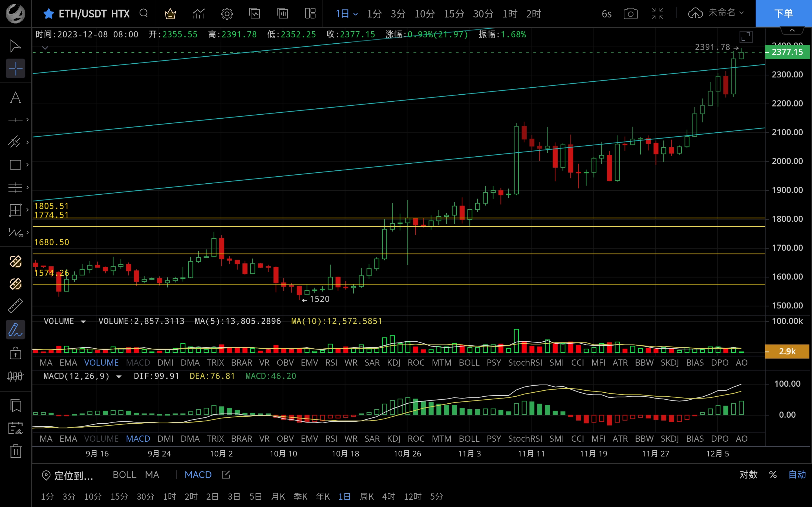Viewport: 812px width, 507px height.
Task: Click the lock drawings icon
Action: (x=16, y=353)
